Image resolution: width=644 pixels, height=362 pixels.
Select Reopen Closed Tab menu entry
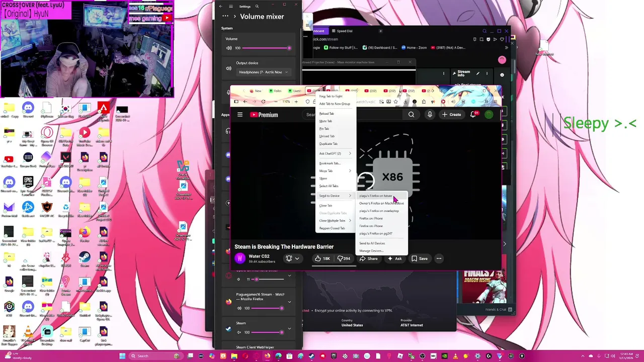pyautogui.click(x=332, y=228)
